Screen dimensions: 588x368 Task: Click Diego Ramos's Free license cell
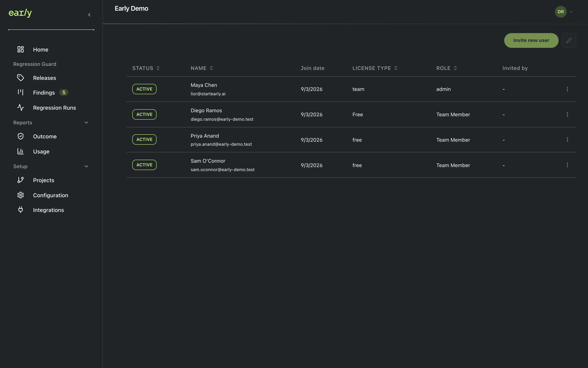point(358,115)
